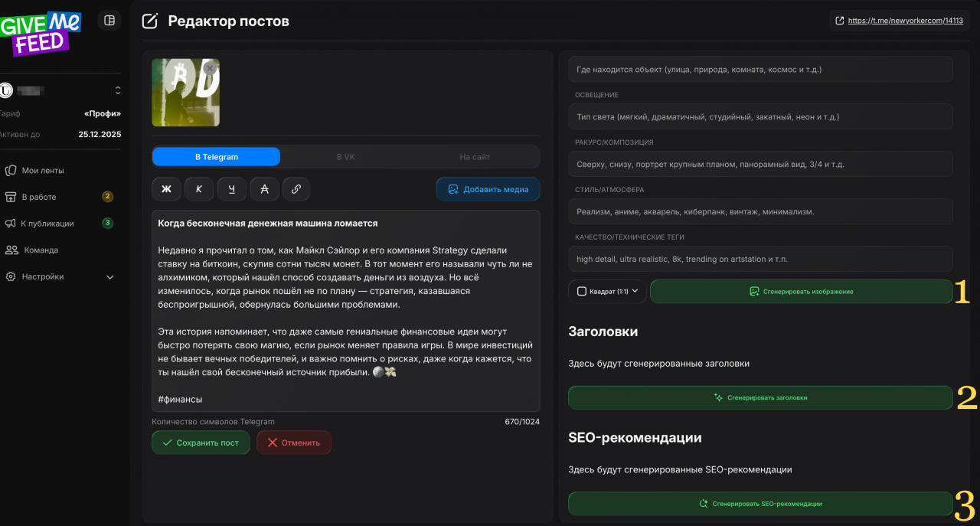The height and width of the screenshot is (526, 980).
Task: Switch to the В VK tab
Action: point(345,157)
